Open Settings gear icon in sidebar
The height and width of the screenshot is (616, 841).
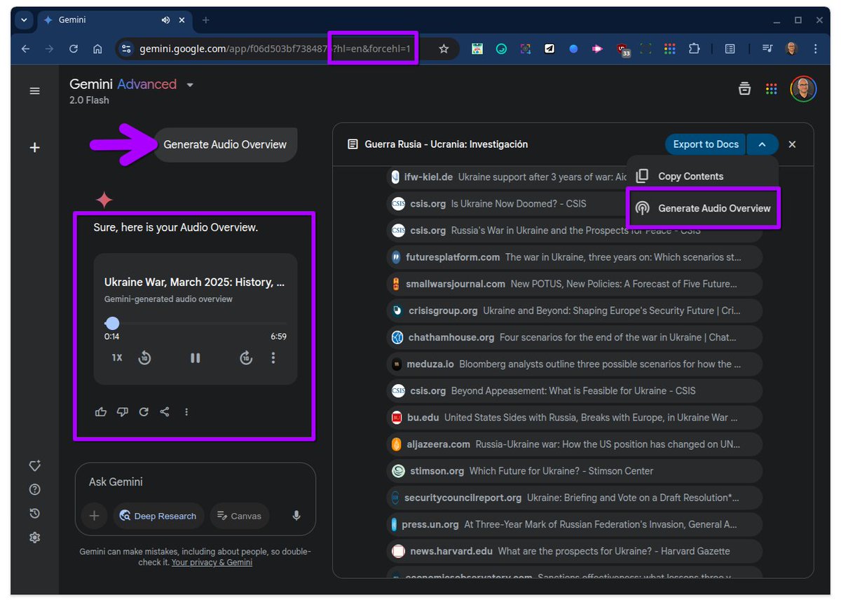pos(34,538)
